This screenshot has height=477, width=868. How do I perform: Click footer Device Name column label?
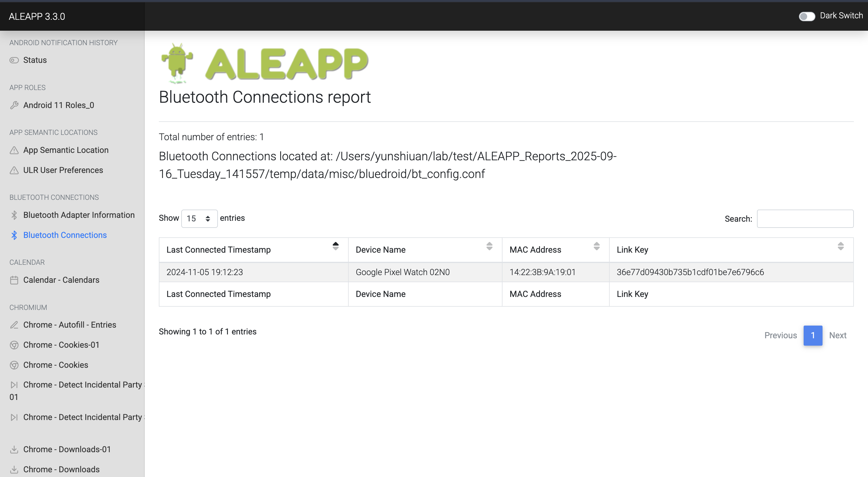(x=381, y=294)
